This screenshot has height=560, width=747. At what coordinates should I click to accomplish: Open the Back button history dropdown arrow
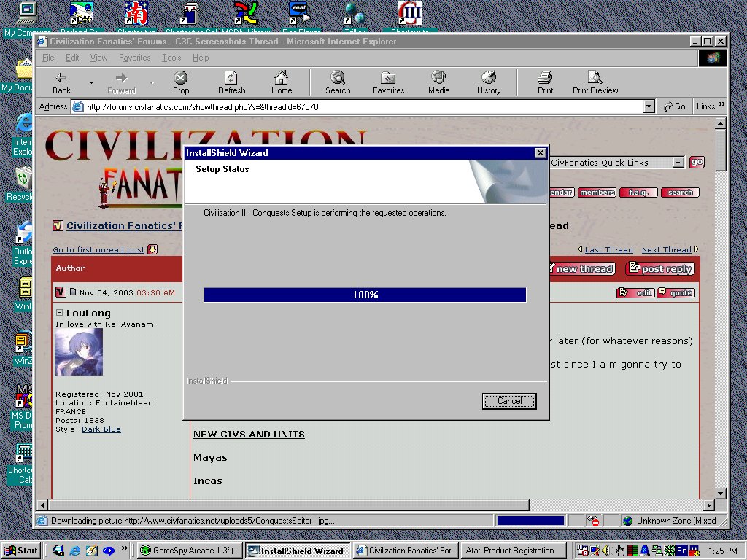coord(91,83)
